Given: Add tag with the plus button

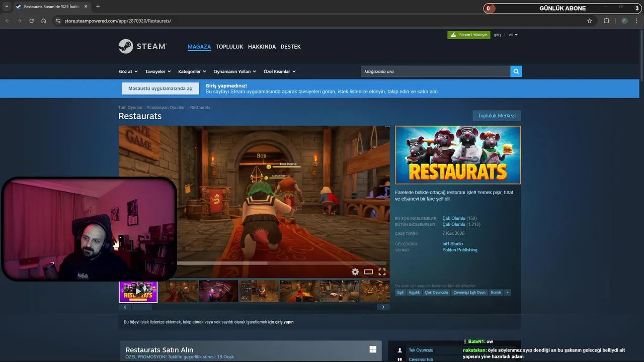Looking at the screenshot, I should (x=508, y=292).
